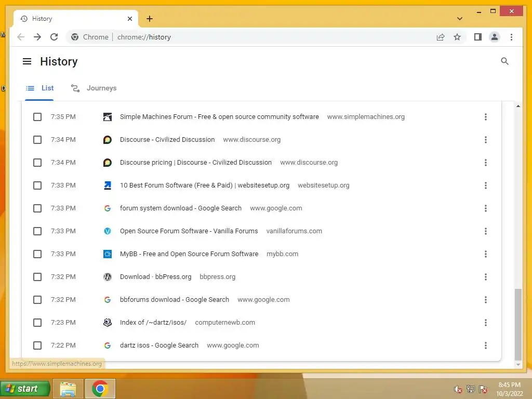Check the dartz isos Google Search entry
This screenshot has height=399, width=532.
[x=37, y=345]
